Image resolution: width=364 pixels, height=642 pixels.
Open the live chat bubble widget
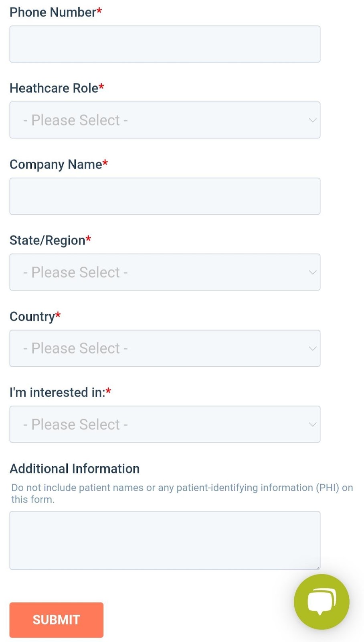pyautogui.click(x=321, y=601)
